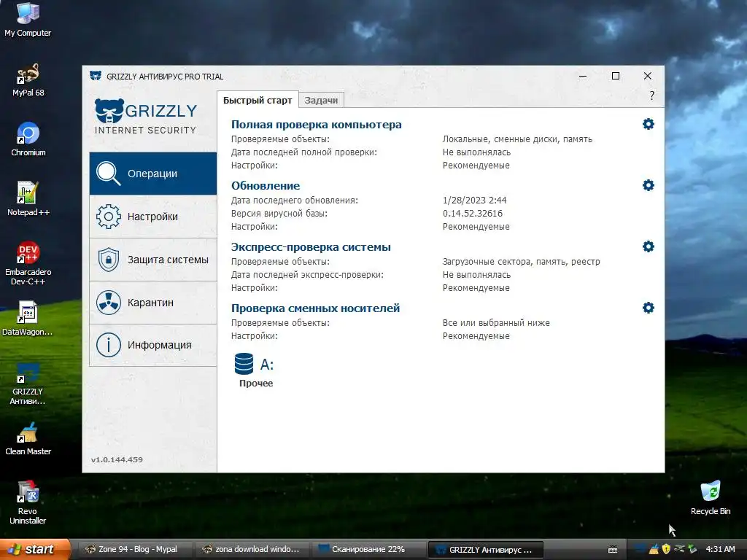Click the Информация info icon
Screen dimensions: 747x560
tap(108, 345)
